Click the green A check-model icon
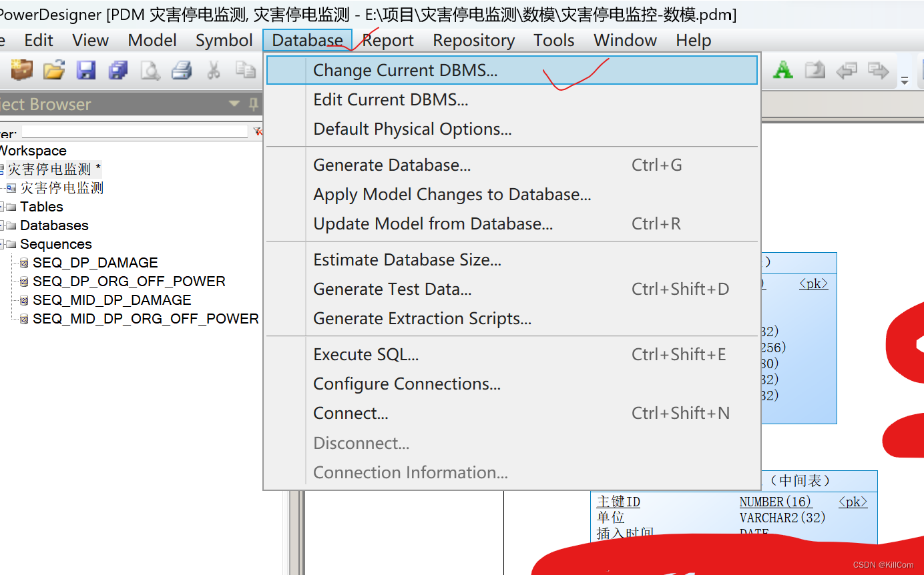924x575 pixels. click(782, 69)
